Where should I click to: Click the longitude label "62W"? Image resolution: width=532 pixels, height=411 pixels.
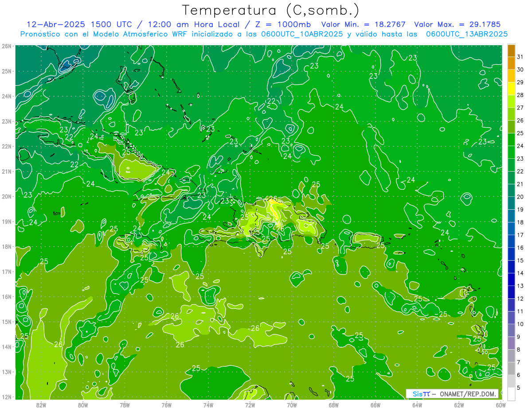pyautogui.click(x=459, y=405)
